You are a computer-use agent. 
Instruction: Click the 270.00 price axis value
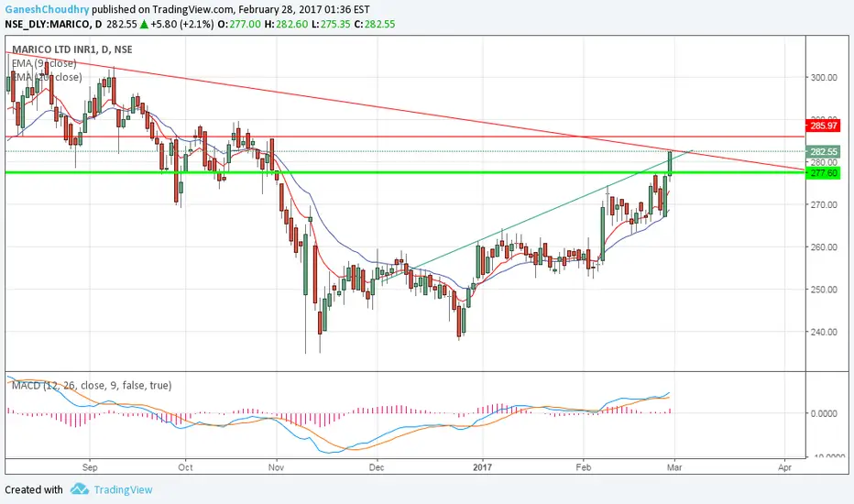[x=824, y=205]
